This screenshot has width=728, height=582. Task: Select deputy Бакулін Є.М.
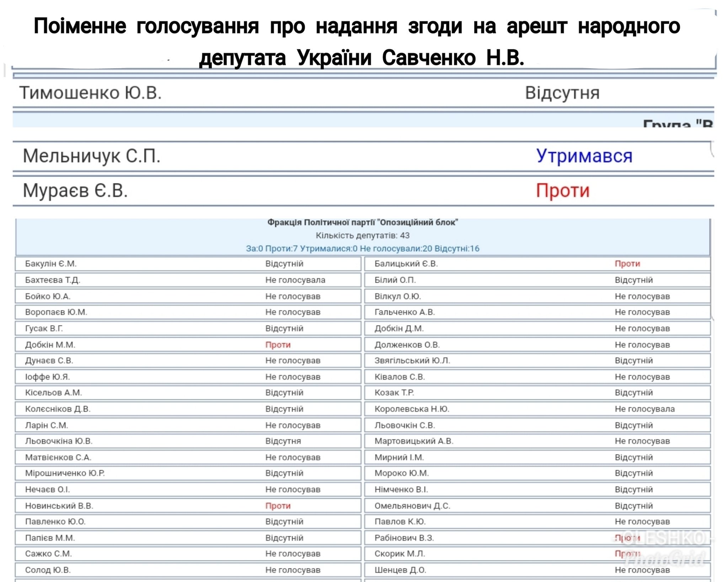tap(51, 264)
